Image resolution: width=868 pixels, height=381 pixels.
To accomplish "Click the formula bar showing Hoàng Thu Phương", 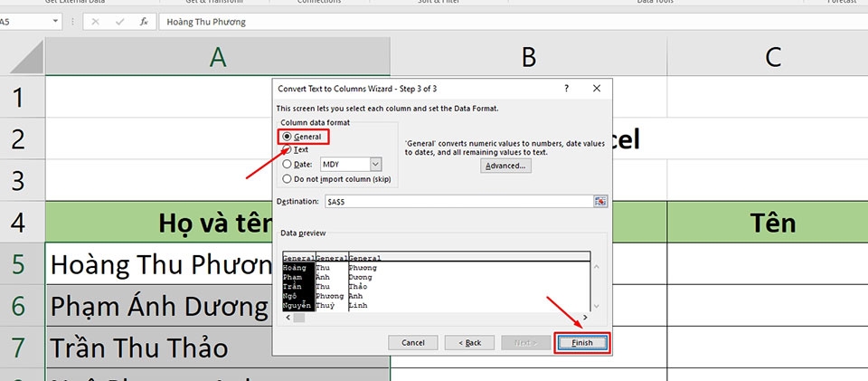I will (x=514, y=22).
